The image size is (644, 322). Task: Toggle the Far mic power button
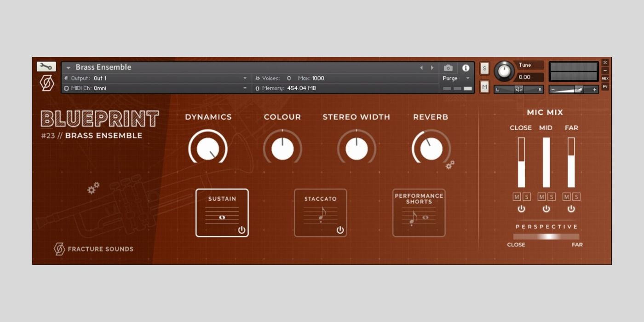571,209
